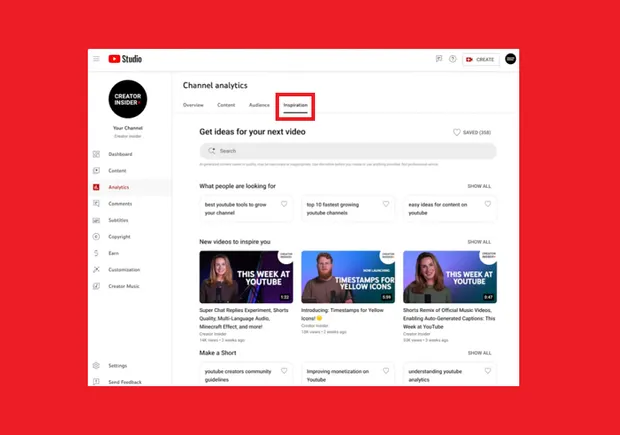Open the Copyright section icon
This screenshot has height=435, width=620.
click(97, 237)
